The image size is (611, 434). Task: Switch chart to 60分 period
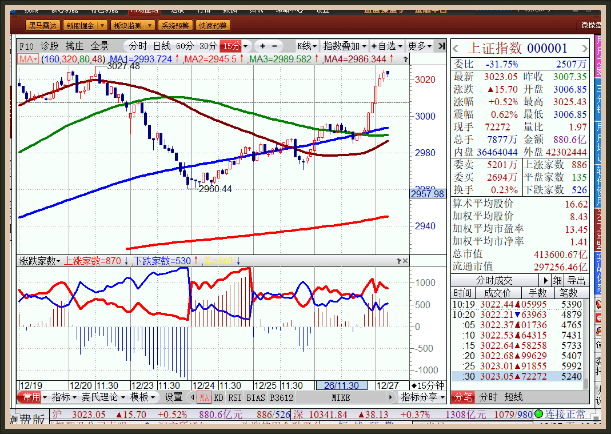(x=185, y=46)
